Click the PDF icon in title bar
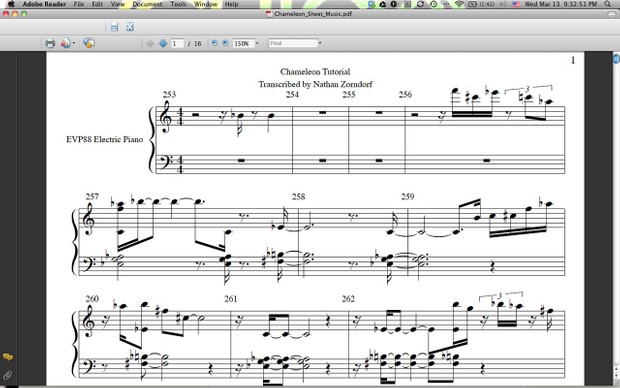620x388 pixels. [x=269, y=14]
